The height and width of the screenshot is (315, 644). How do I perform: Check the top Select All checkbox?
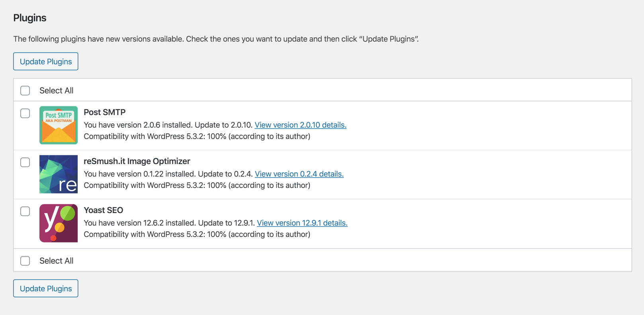[x=25, y=90]
